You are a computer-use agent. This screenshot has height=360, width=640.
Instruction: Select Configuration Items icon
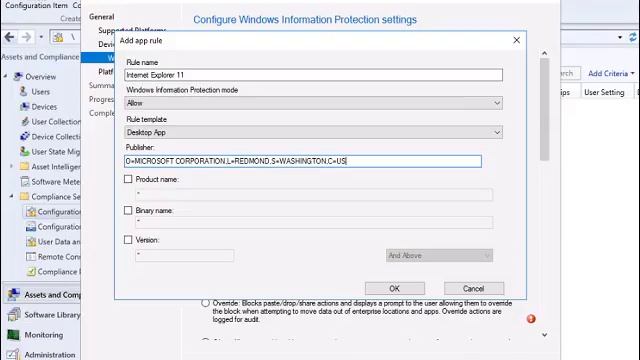(x=31, y=211)
